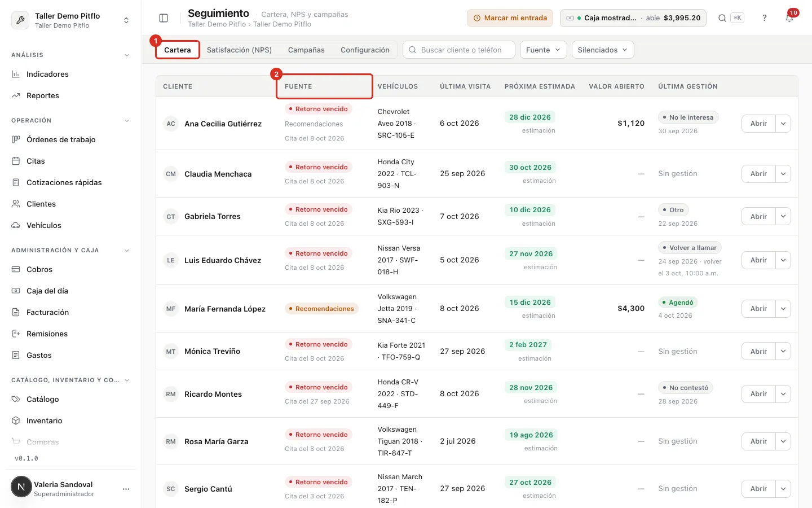This screenshot has height=508, width=812.
Task: Click Abrir for Ana Cecilia Gutiérrez
Action: pyautogui.click(x=758, y=124)
